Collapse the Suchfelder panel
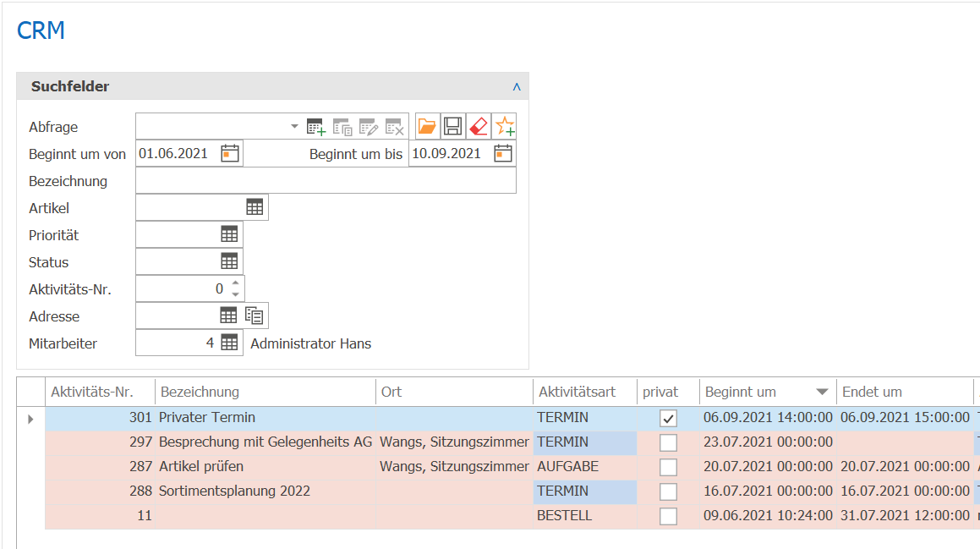The width and height of the screenshot is (980, 549). [517, 87]
